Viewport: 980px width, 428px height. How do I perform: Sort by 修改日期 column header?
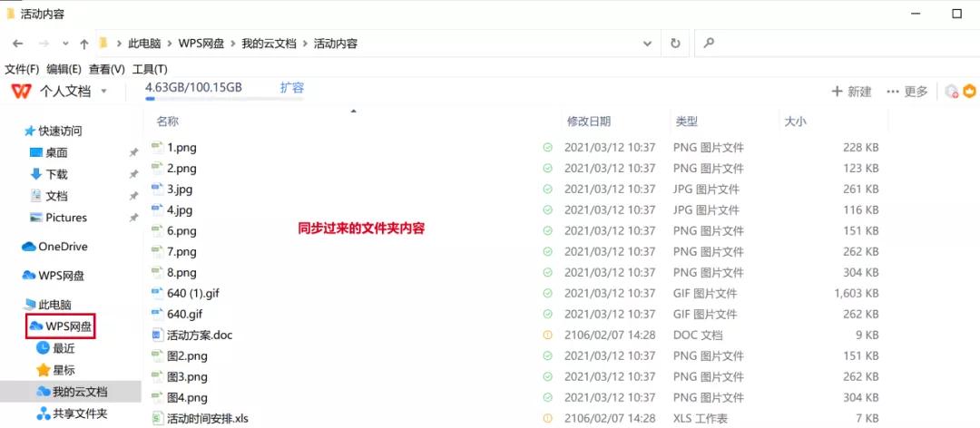(x=589, y=122)
